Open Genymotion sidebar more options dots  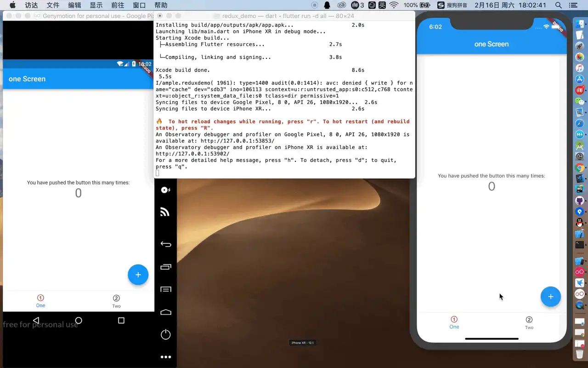tap(165, 356)
